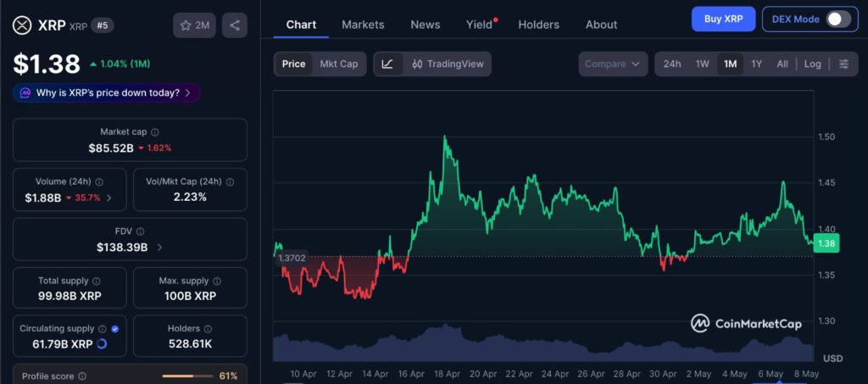
Task: Open the Holders tab
Action: pyautogui.click(x=538, y=25)
